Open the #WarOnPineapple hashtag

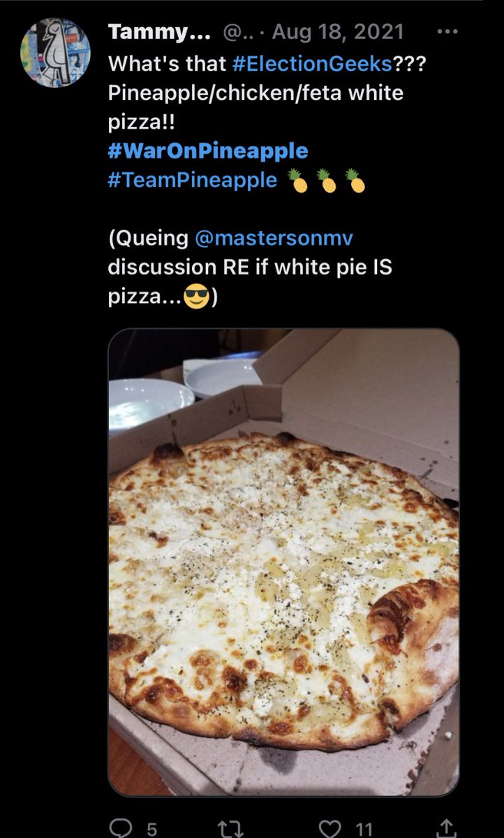208,150
